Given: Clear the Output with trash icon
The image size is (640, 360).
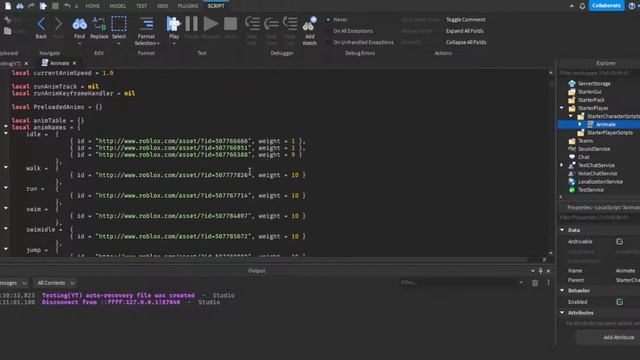Looking at the screenshot, I should tap(535, 283).
